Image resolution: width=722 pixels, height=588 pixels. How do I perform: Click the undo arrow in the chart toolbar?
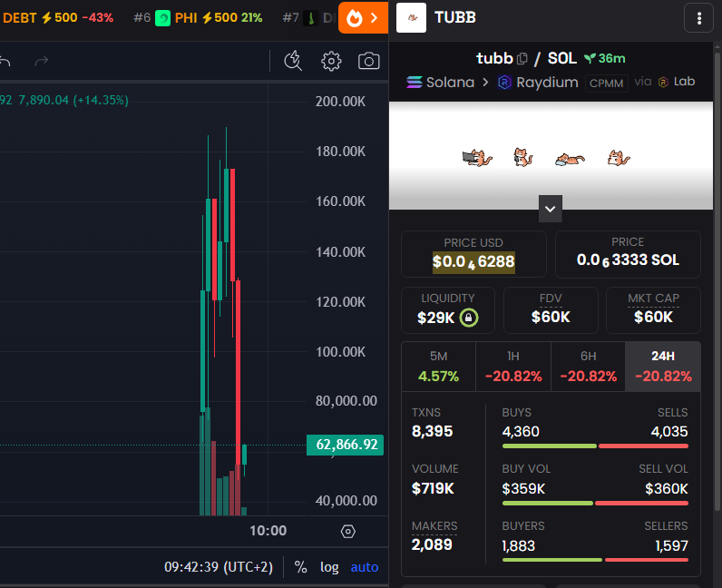[x=5, y=62]
